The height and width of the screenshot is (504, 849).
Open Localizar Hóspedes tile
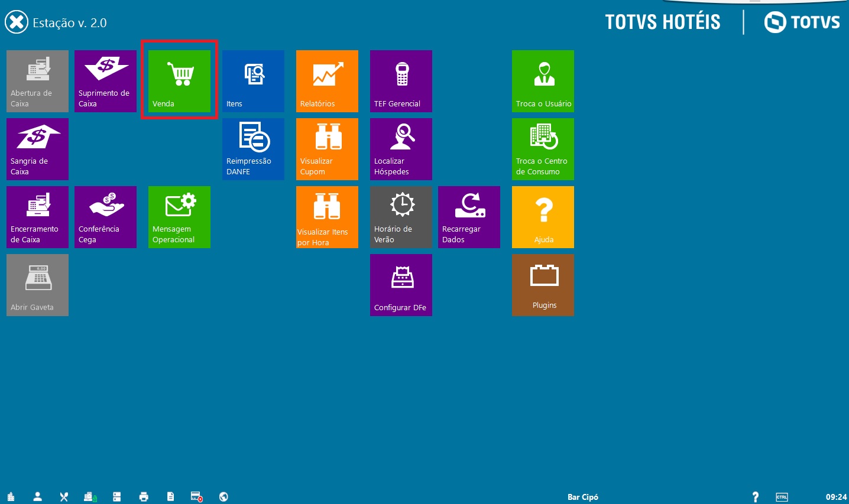coord(401,149)
